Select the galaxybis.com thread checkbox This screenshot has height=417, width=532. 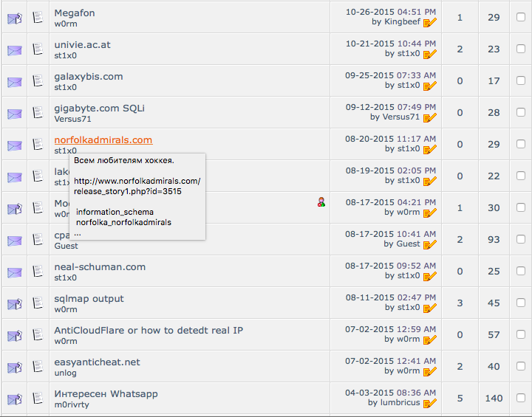521,80
